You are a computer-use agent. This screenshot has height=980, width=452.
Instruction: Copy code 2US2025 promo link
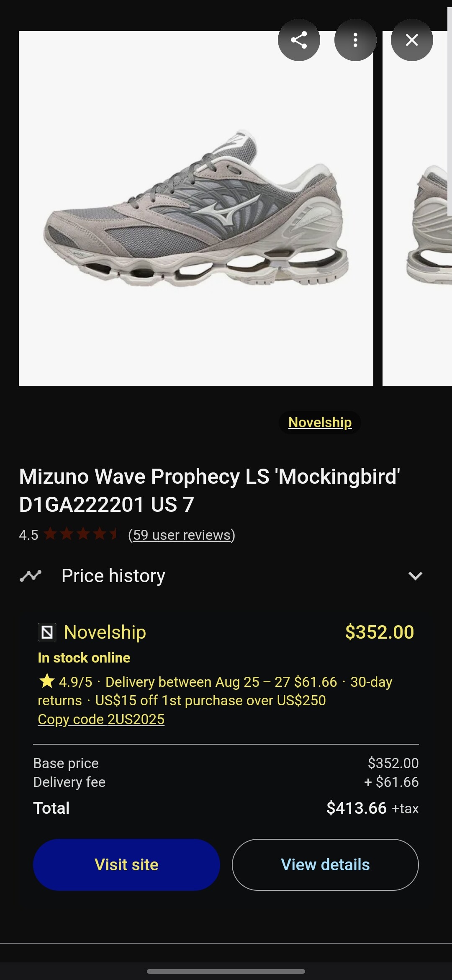(x=101, y=719)
